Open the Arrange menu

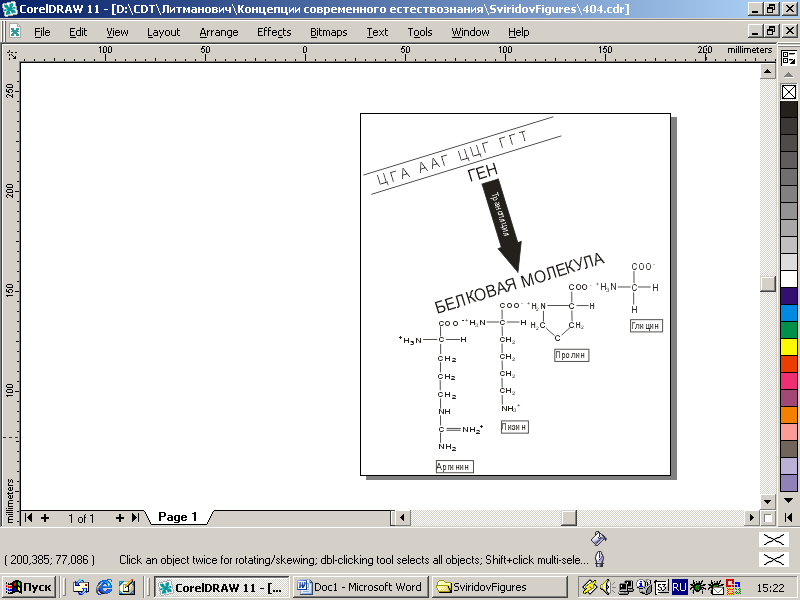(218, 32)
